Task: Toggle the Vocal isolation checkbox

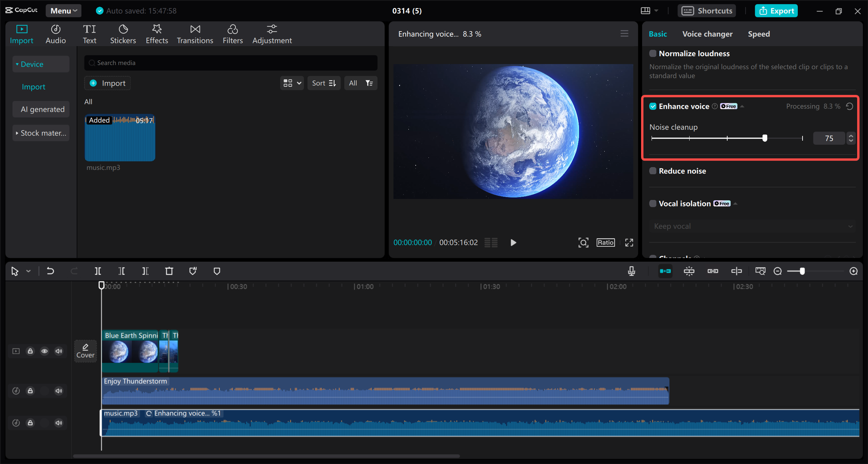Action: click(652, 203)
